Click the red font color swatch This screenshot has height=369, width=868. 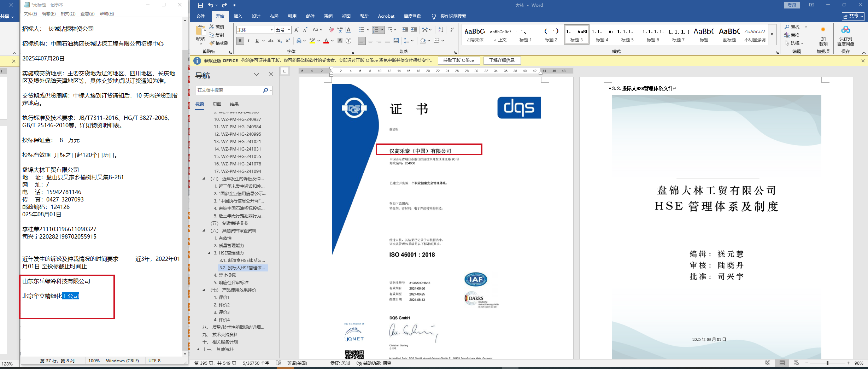tap(326, 41)
